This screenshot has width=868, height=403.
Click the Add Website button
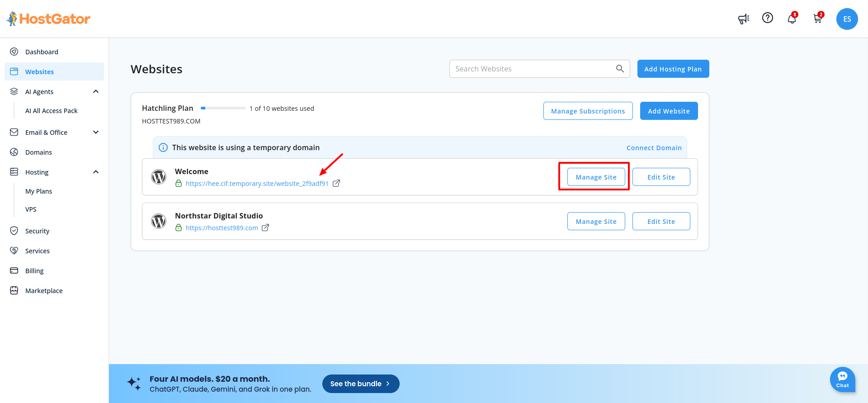[x=669, y=111]
